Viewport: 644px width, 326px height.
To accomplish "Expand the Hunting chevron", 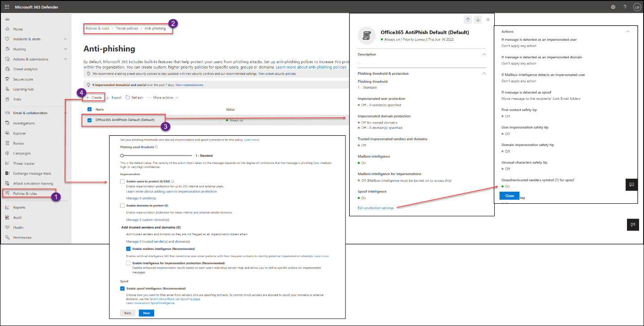I will tap(65, 49).
